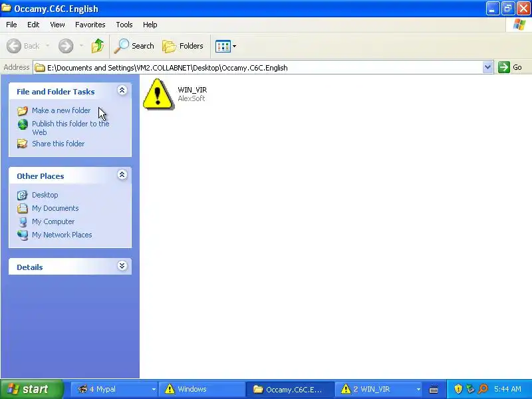Open the Help menu
Image resolution: width=532 pixels, height=399 pixels.
tap(150, 25)
